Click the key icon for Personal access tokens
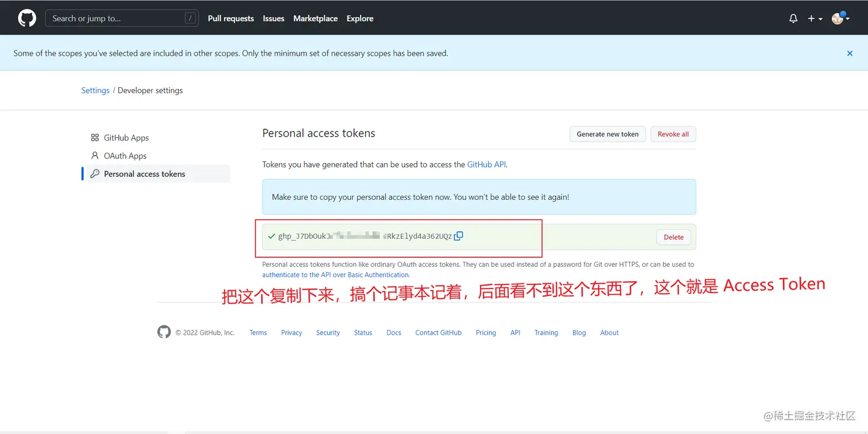 [x=95, y=174]
